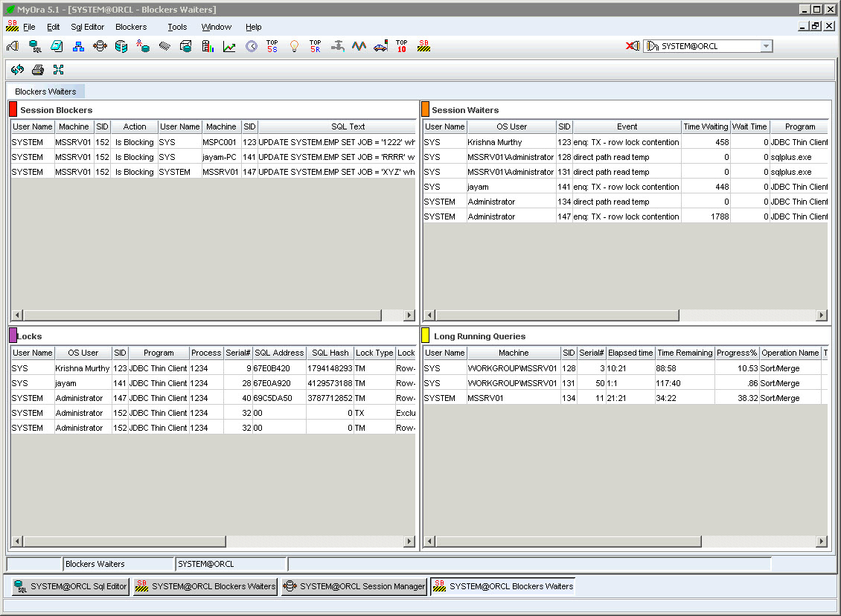Switch to SYSTEM@ORCL Sql Editor window button
Viewport: 841px width, 616px height.
(x=71, y=586)
